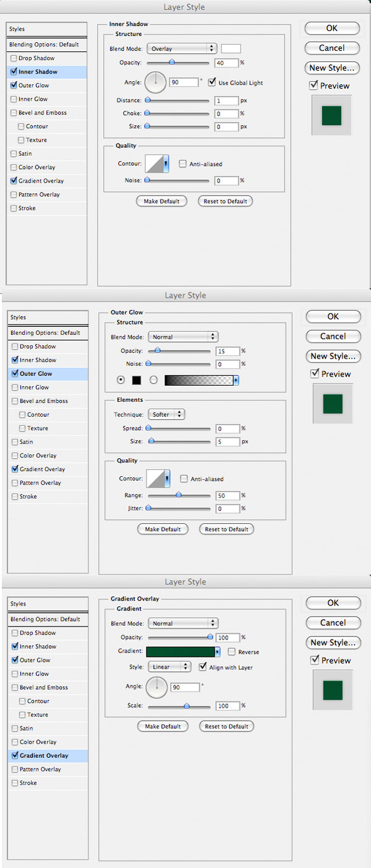Toggle Use Global Light checkbox
371x868 pixels.
tap(212, 82)
